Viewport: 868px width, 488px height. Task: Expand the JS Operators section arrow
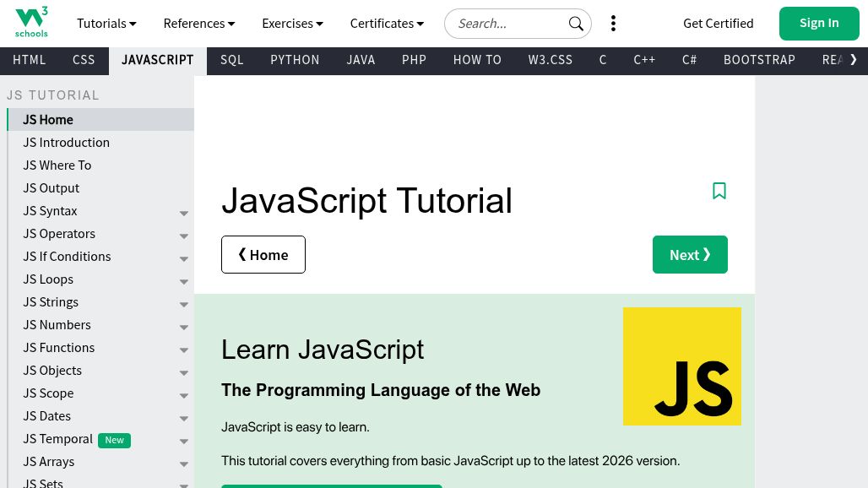point(184,236)
